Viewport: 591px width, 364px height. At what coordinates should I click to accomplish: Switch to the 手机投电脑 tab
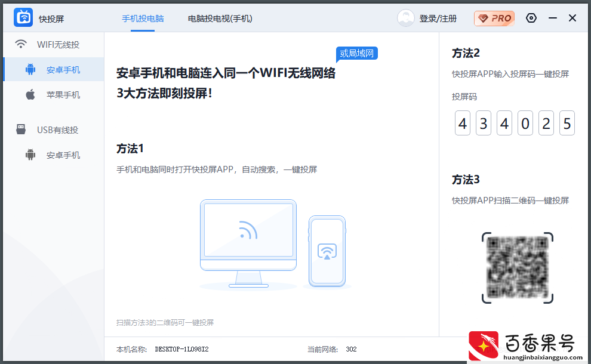143,18
